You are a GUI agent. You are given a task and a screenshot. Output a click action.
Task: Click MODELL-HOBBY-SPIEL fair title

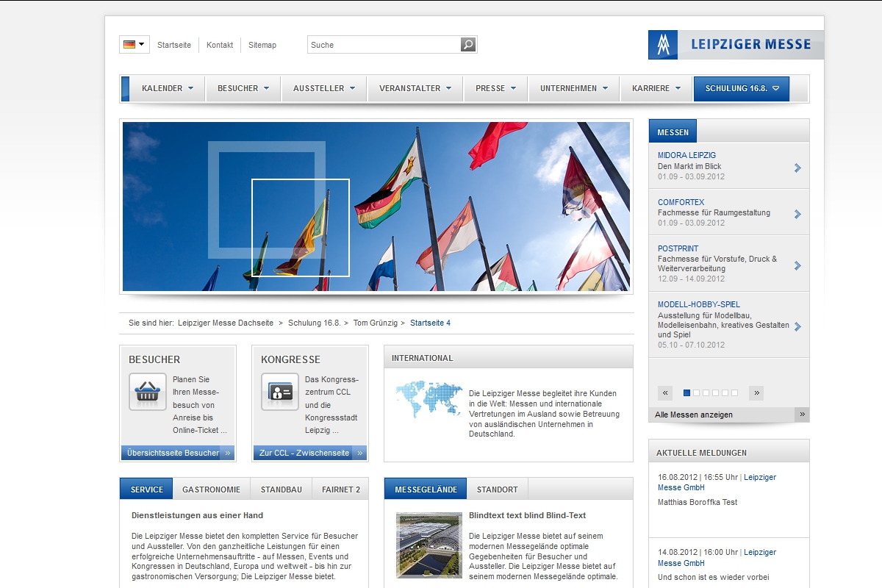tap(699, 304)
